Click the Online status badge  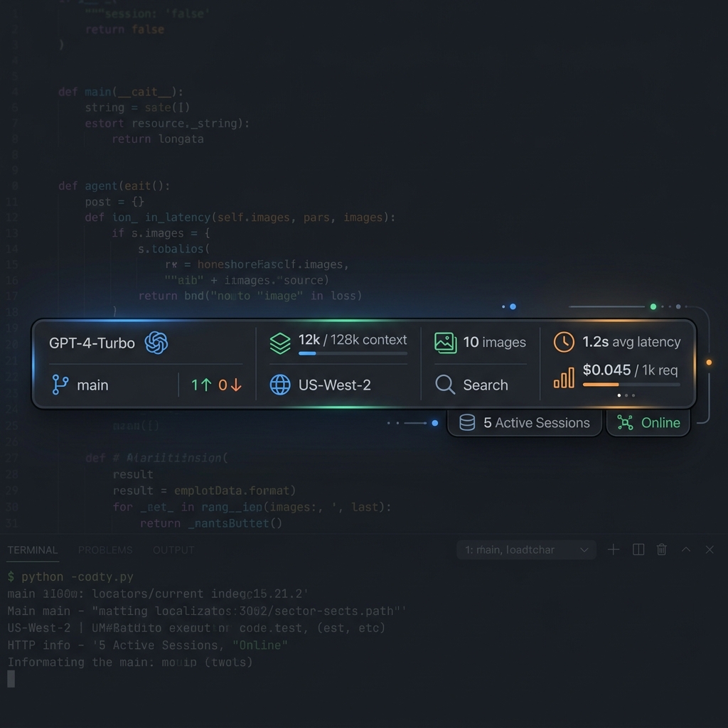(x=648, y=423)
